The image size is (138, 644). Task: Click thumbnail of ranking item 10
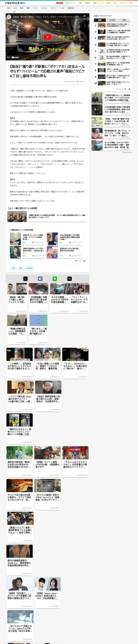coord(101,83)
